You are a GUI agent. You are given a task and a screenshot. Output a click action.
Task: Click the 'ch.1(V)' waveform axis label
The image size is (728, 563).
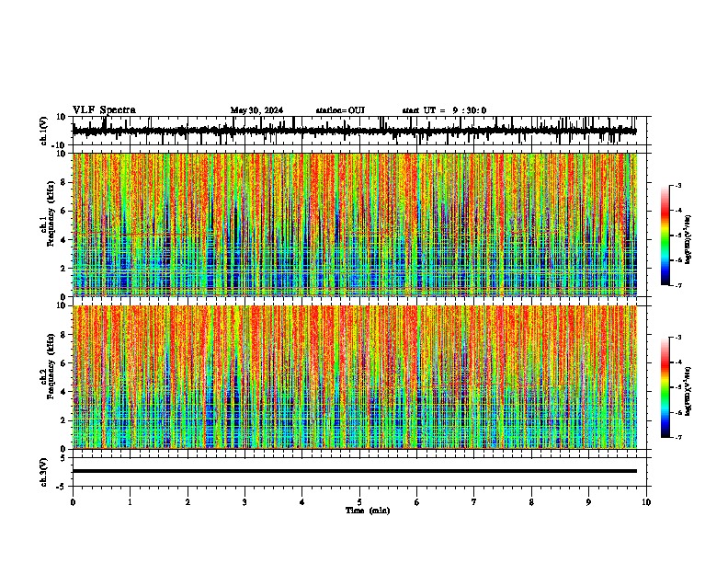pos(44,131)
